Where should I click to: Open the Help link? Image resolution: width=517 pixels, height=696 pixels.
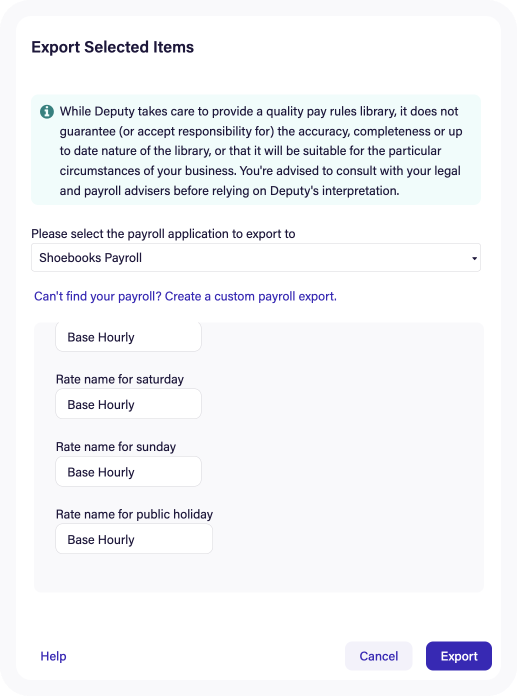coord(53,656)
